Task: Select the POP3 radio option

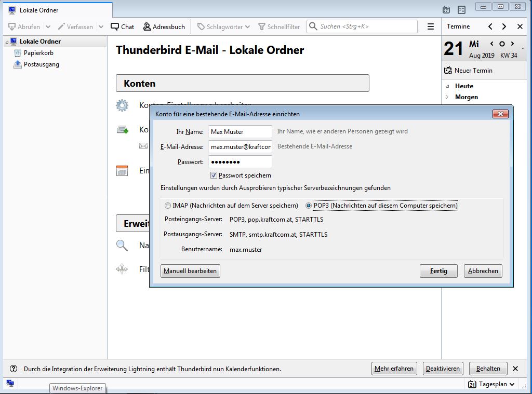Action: (309, 206)
